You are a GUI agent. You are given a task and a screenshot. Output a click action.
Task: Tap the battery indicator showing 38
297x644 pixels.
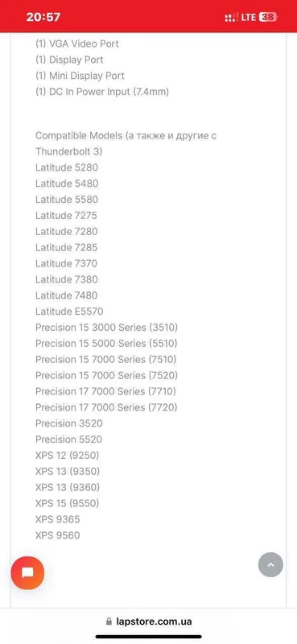coord(269,17)
